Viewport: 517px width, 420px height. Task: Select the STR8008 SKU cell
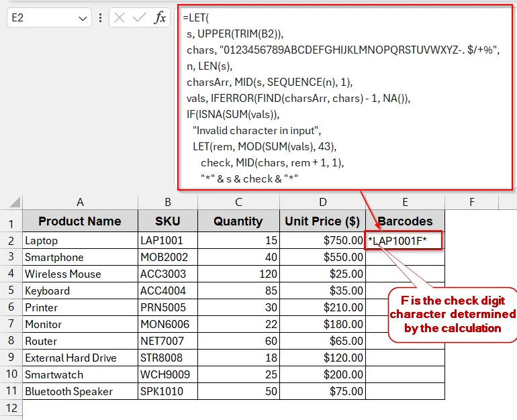(x=168, y=358)
